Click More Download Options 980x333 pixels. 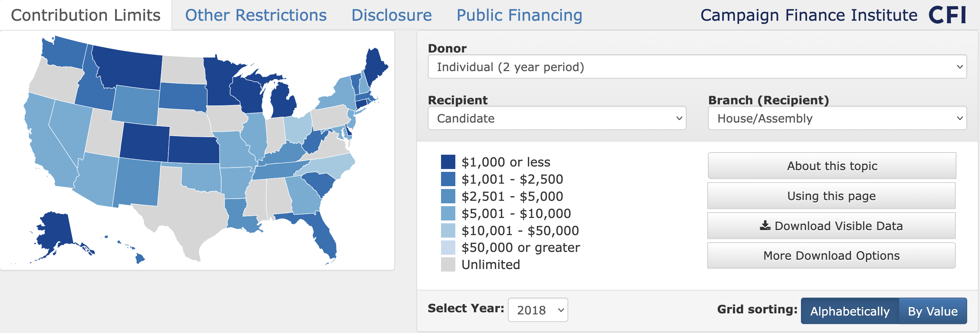click(832, 255)
